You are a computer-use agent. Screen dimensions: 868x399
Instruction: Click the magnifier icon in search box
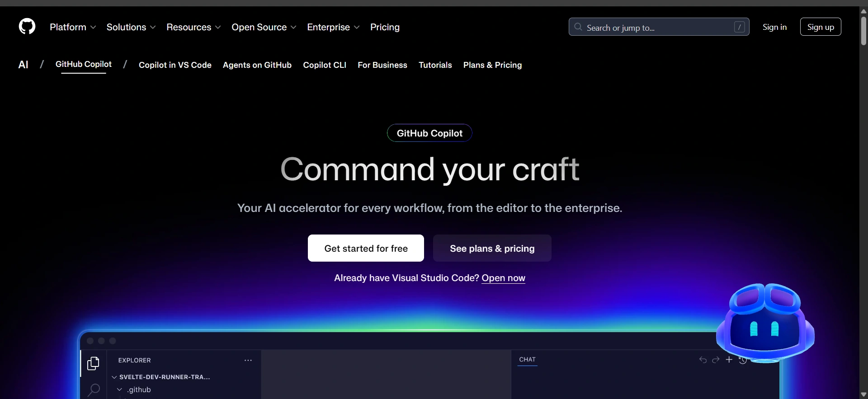click(x=578, y=27)
